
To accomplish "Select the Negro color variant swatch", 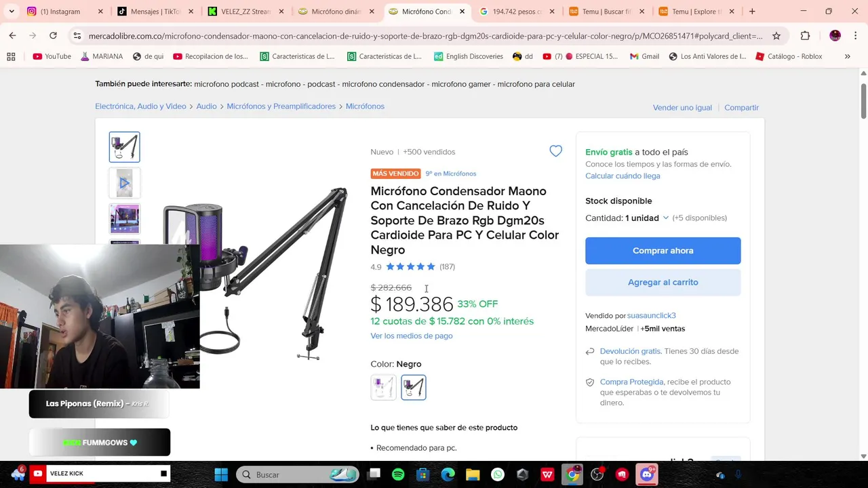I will click(x=413, y=388).
